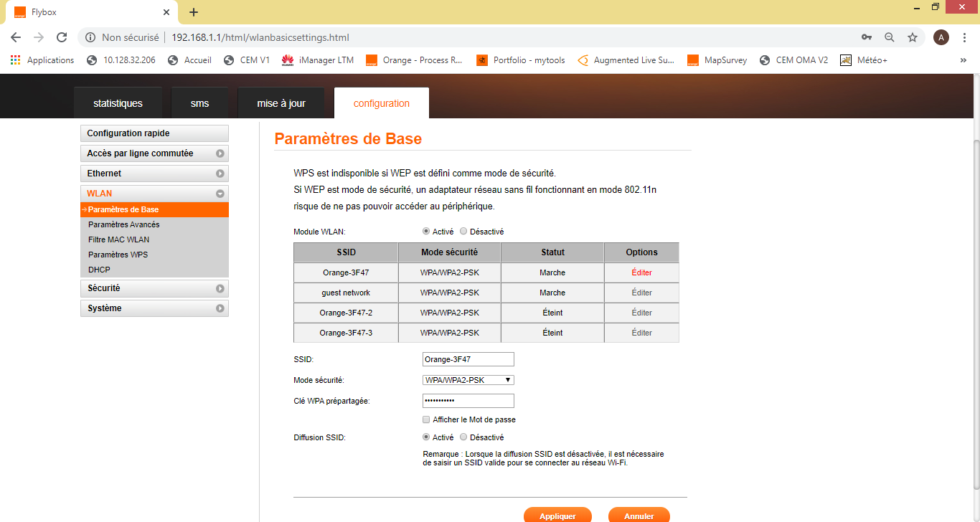The image size is (980, 522).
Task: Click the Annuler button
Action: (639, 515)
